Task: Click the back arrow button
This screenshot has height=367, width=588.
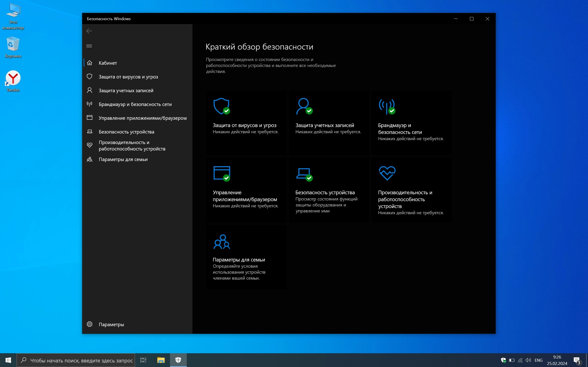Action: click(x=89, y=31)
